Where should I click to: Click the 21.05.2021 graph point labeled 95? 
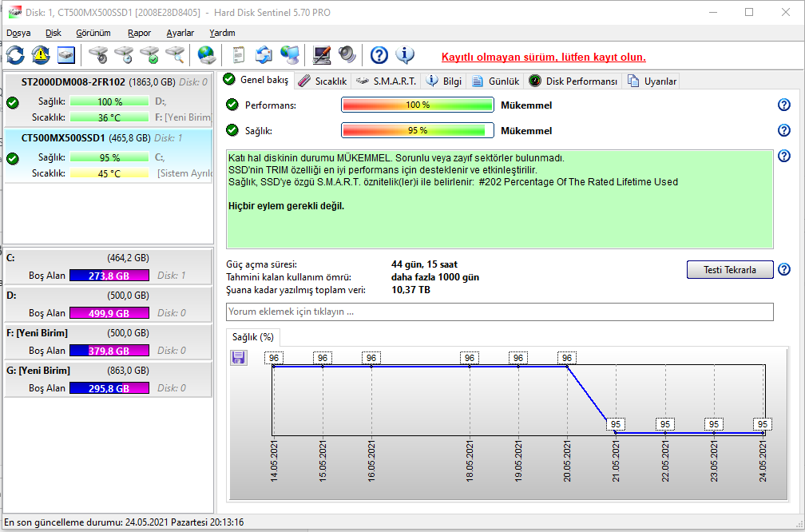616,433
